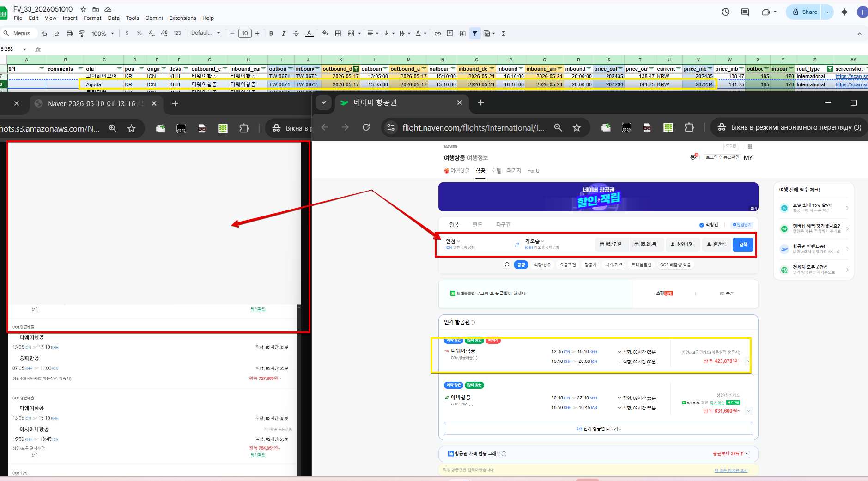Expand the 티웨이항공 423,870원 fare details
This screenshot has height=481, width=868.
[748, 361]
